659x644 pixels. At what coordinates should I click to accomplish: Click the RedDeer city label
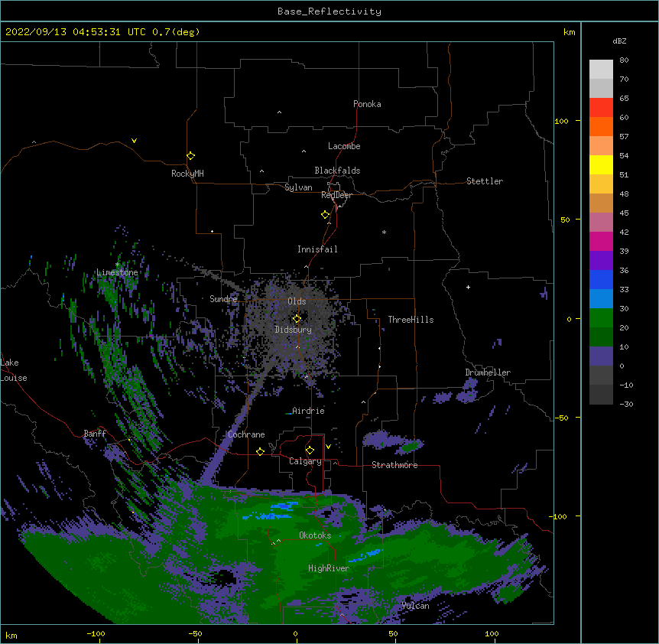tap(336, 195)
